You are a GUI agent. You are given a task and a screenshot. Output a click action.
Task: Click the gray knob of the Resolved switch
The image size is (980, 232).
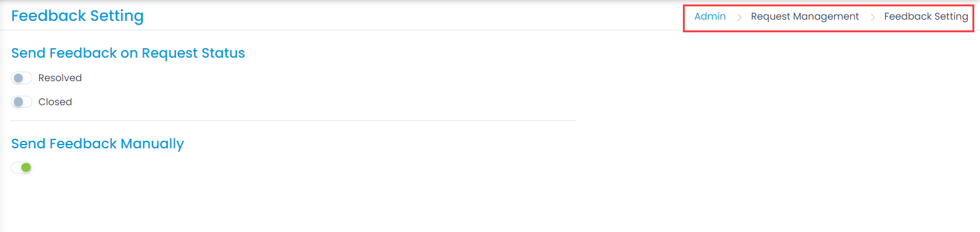18,78
